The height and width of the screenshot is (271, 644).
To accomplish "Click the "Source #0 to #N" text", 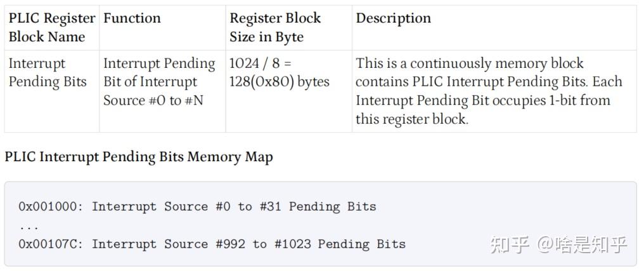I will tap(153, 100).
